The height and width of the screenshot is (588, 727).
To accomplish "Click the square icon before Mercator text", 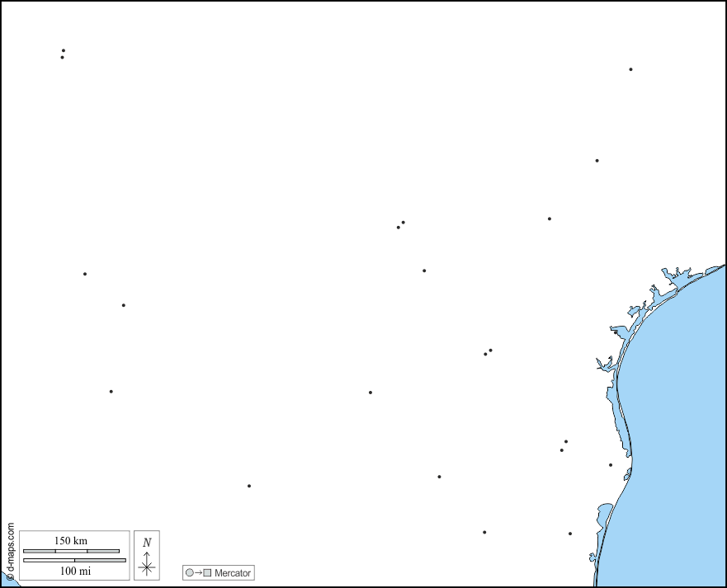I will [207, 572].
